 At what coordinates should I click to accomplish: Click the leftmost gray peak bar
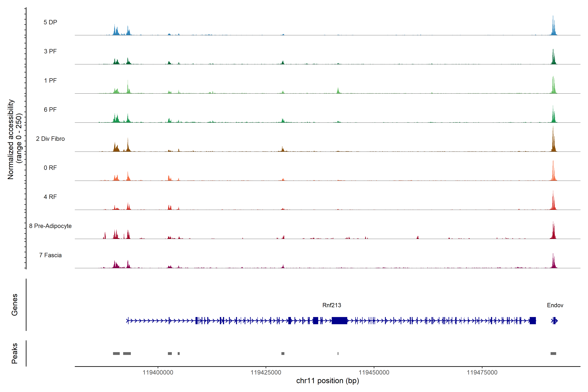point(116,353)
